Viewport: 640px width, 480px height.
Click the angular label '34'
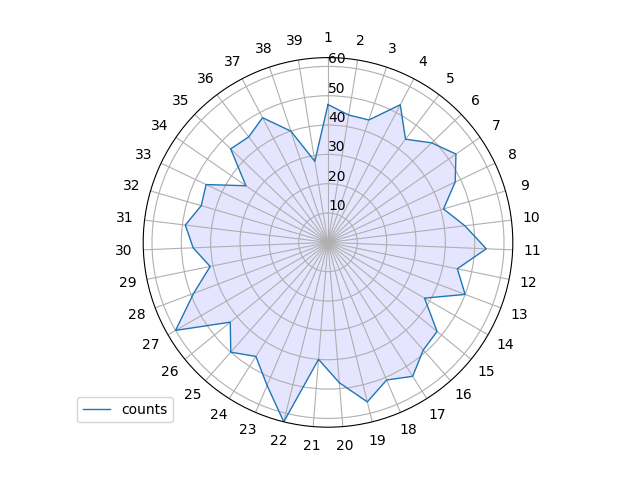pos(159,125)
